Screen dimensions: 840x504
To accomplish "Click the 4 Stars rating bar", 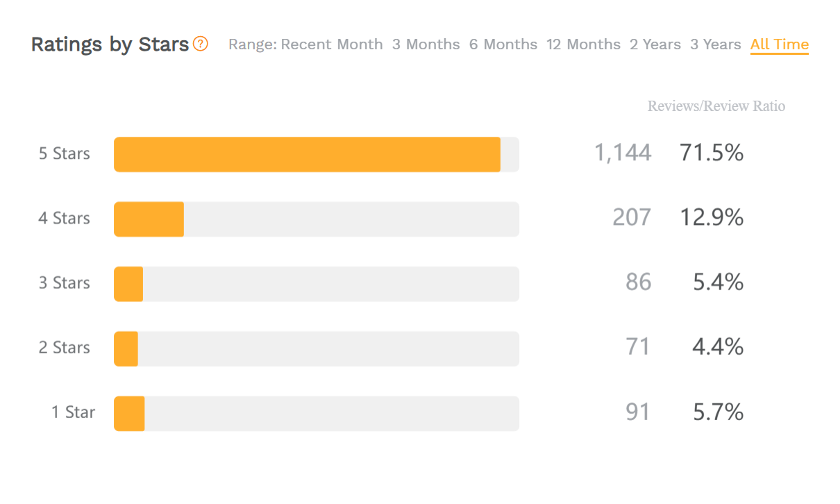I will pos(316,219).
